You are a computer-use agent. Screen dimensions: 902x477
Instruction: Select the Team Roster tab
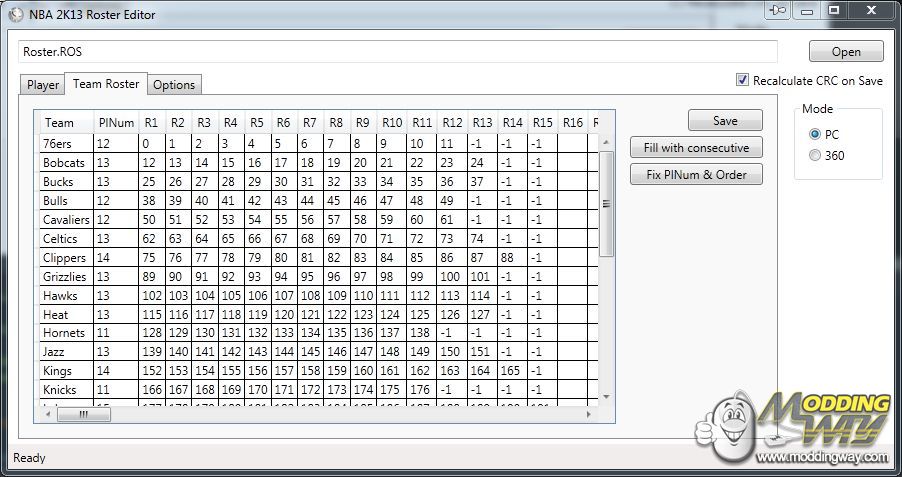[106, 84]
